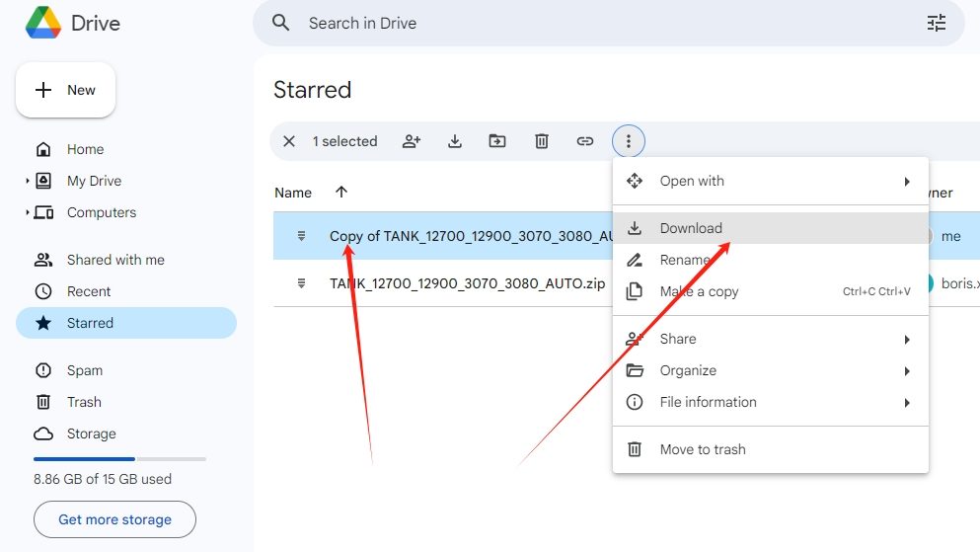Image resolution: width=980 pixels, height=552 pixels.
Task: Click the copy link toolbar icon
Action: (585, 141)
